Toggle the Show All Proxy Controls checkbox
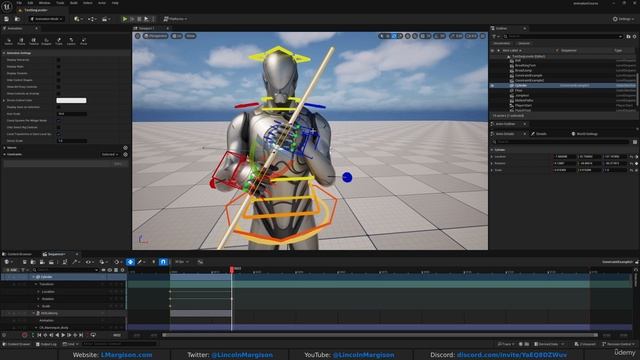 (x=58, y=87)
